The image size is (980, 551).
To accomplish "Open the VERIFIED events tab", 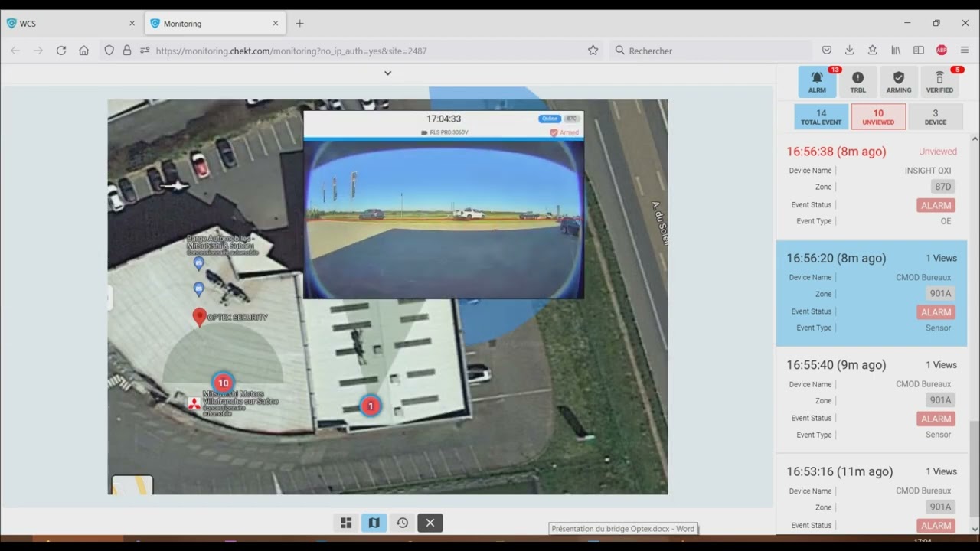I will coord(939,82).
